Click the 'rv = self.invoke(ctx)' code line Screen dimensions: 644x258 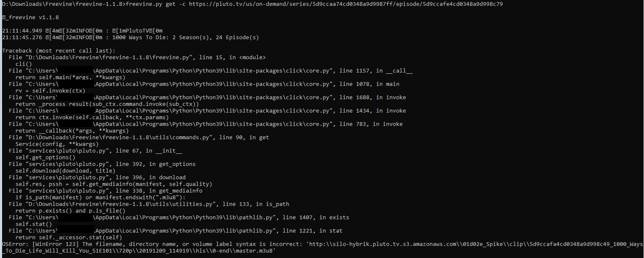point(50,90)
